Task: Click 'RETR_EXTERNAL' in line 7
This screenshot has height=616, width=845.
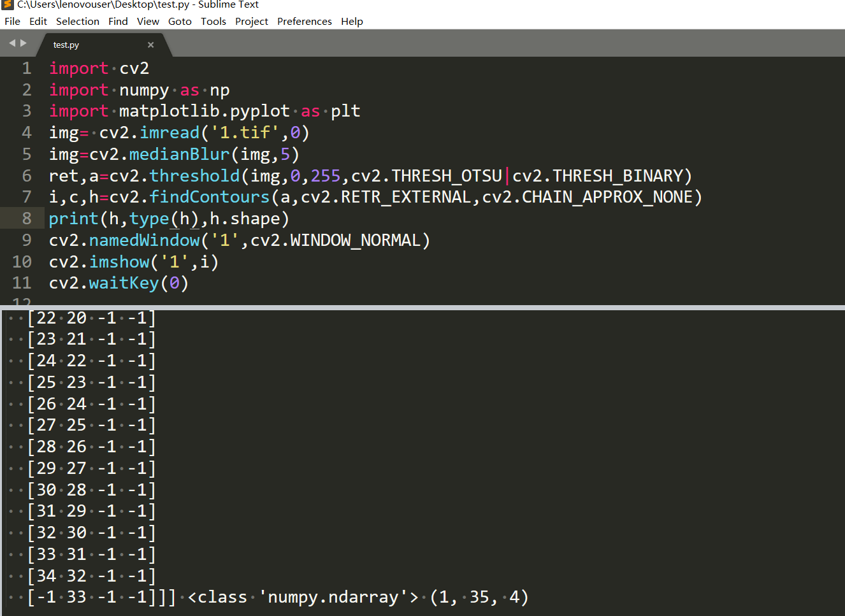Action: coord(406,197)
